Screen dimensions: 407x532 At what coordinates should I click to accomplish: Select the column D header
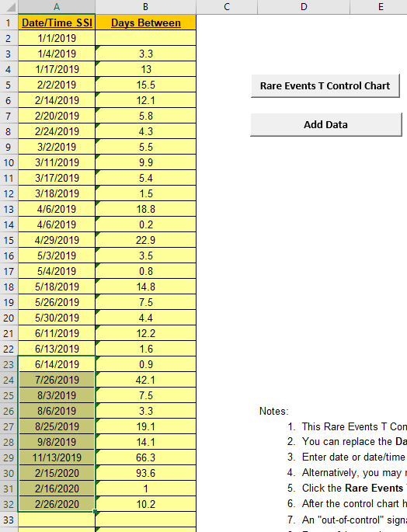[304, 7]
